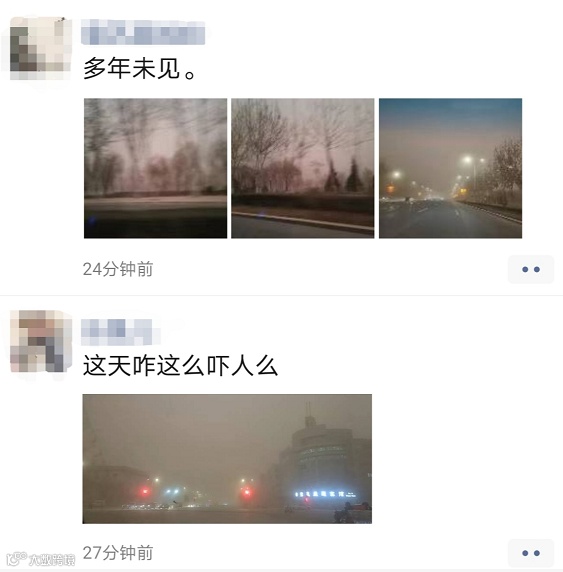View the middle photo with roadside trees
Image resolution: width=563 pixels, height=572 pixels.
coord(302,168)
